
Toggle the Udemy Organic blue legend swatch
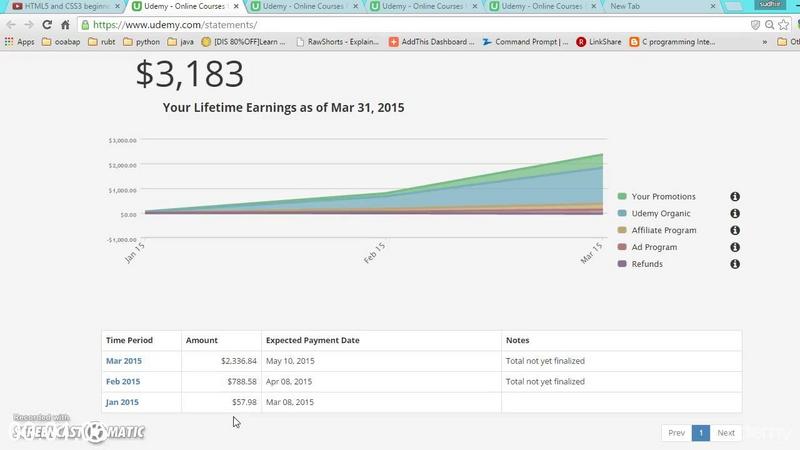pyautogui.click(x=622, y=213)
